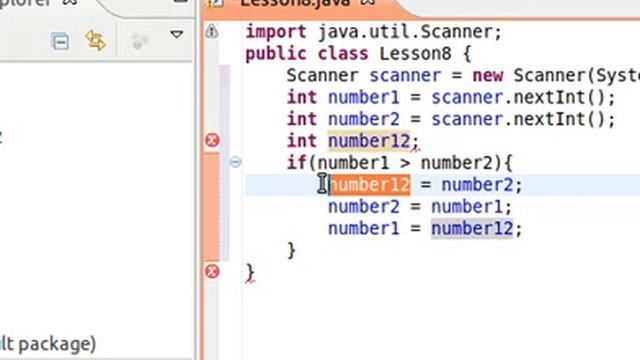Click java.util.Scanner in import statement

pos(404,32)
